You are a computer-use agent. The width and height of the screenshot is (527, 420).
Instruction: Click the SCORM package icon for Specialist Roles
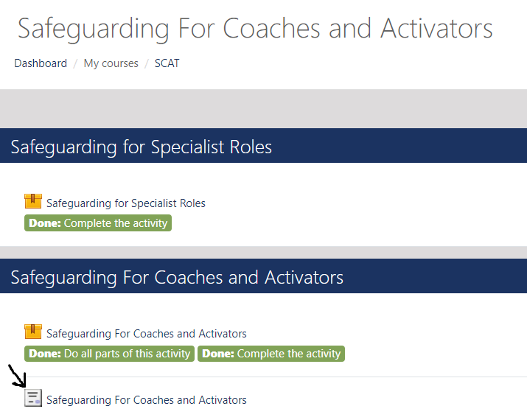[33, 201]
